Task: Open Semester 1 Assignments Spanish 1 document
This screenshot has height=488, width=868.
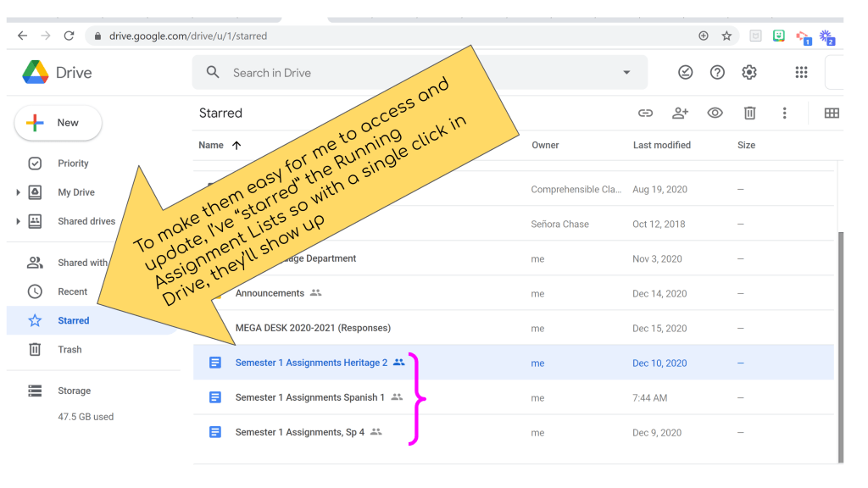Action: [309, 397]
